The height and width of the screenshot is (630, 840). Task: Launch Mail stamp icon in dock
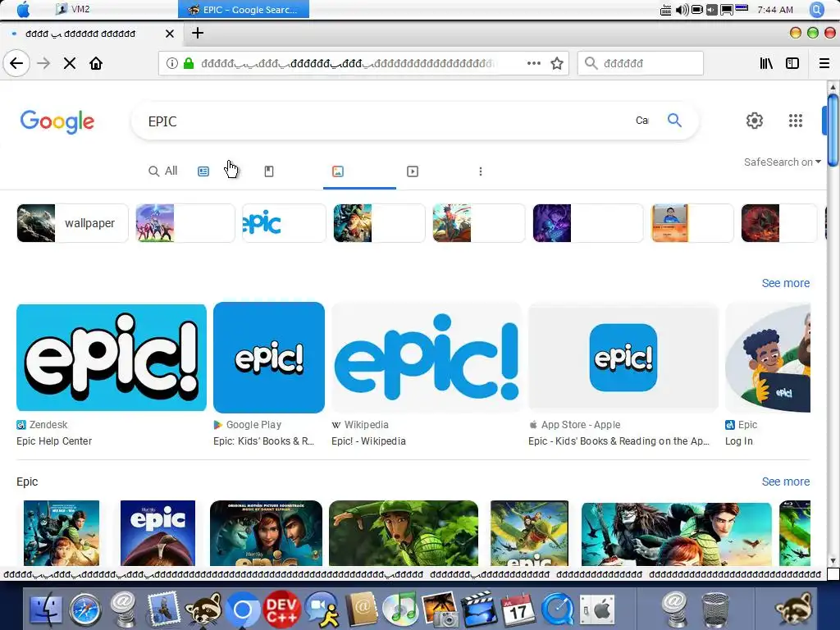163,609
